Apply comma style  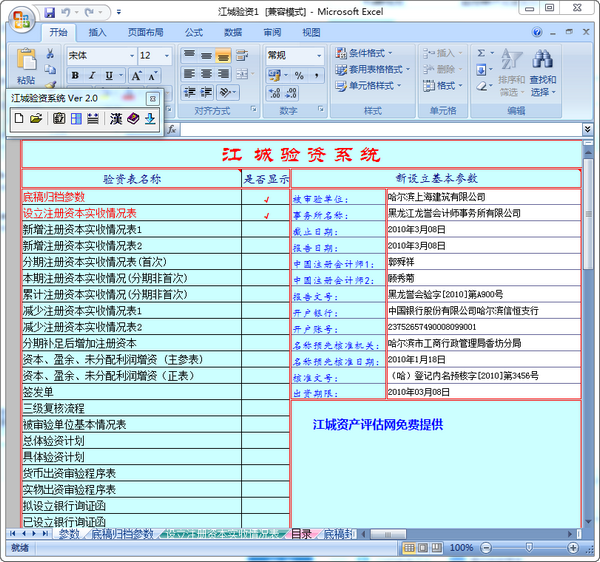click(316, 76)
